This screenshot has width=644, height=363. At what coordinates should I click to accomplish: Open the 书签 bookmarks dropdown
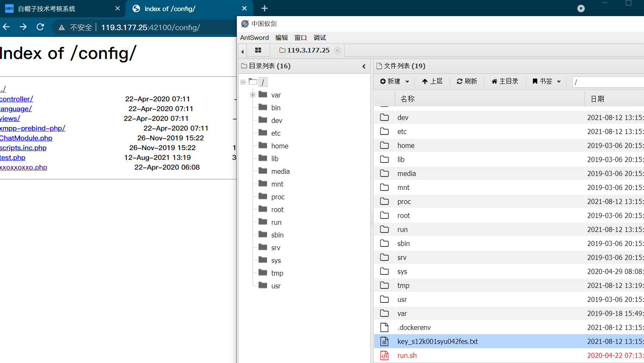(x=547, y=81)
